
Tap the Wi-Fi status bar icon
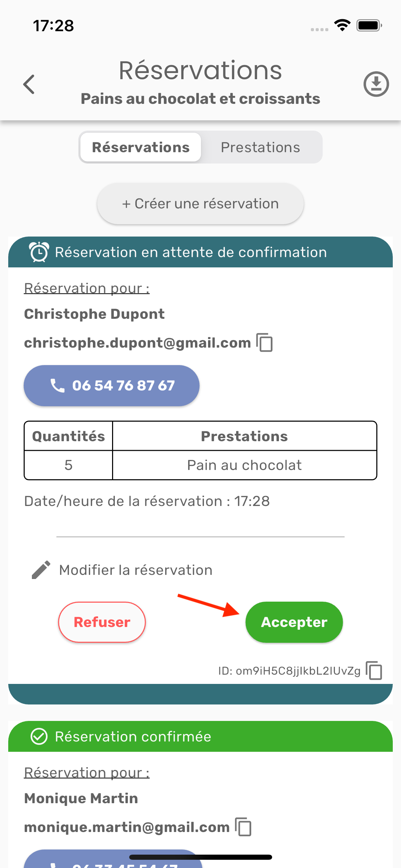point(342,25)
